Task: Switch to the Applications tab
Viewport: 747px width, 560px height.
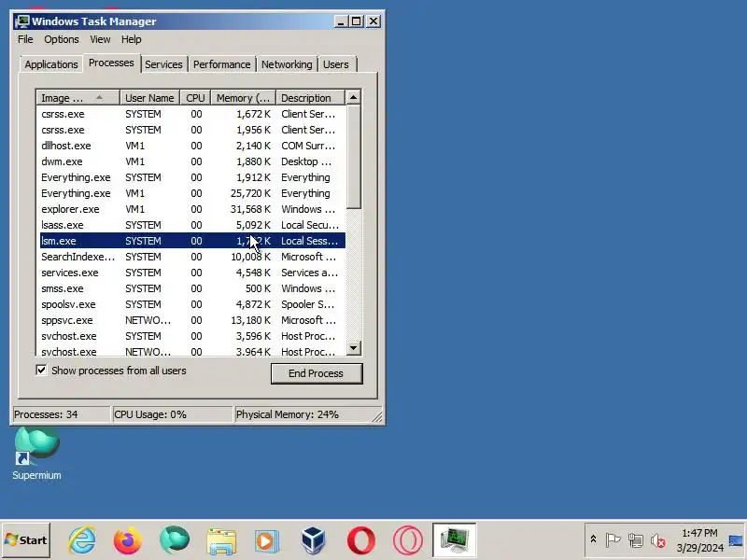Action: 51,64
